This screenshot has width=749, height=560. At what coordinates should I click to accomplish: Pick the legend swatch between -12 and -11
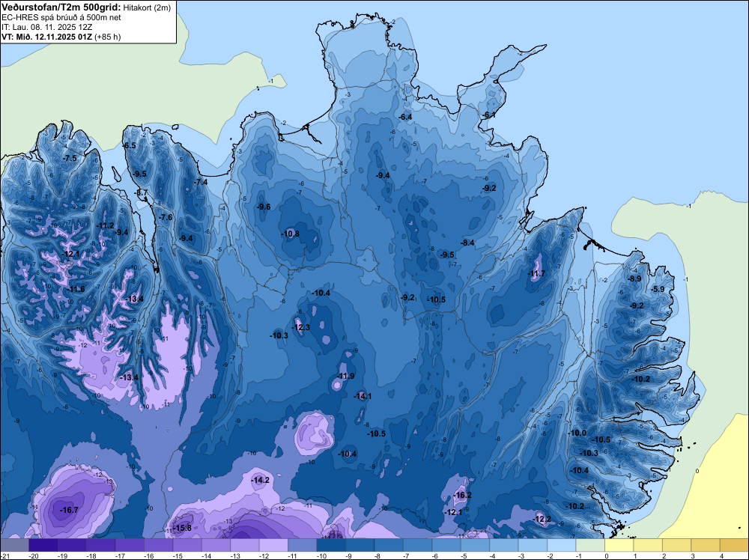pos(273,545)
